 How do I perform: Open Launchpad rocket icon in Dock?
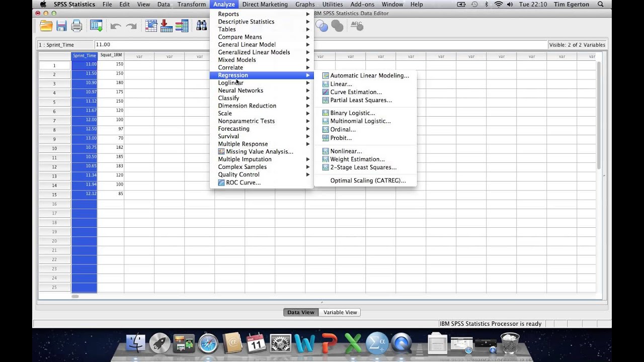(x=160, y=343)
